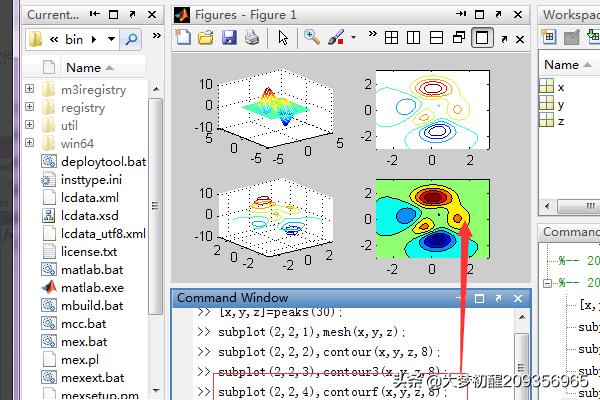The width and height of the screenshot is (600, 400).
Task: Select the Edit Plot arrow tool
Action: (283, 38)
